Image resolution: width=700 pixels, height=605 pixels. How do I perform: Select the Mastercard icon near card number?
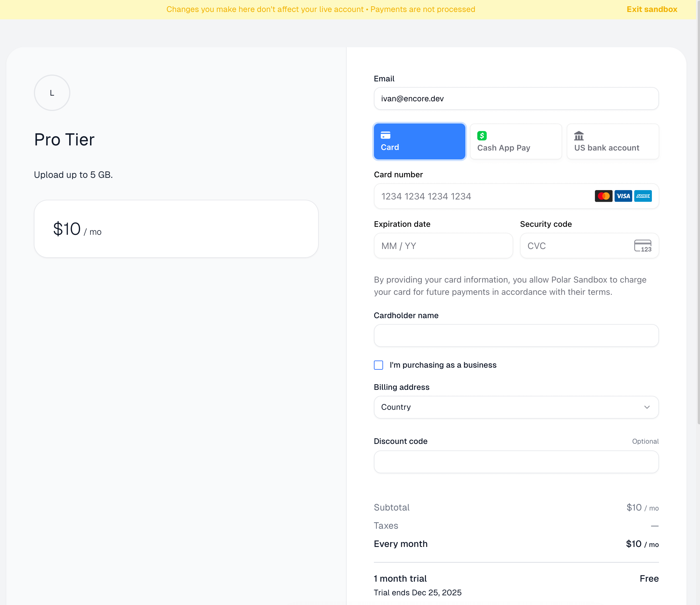pos(603,196)
